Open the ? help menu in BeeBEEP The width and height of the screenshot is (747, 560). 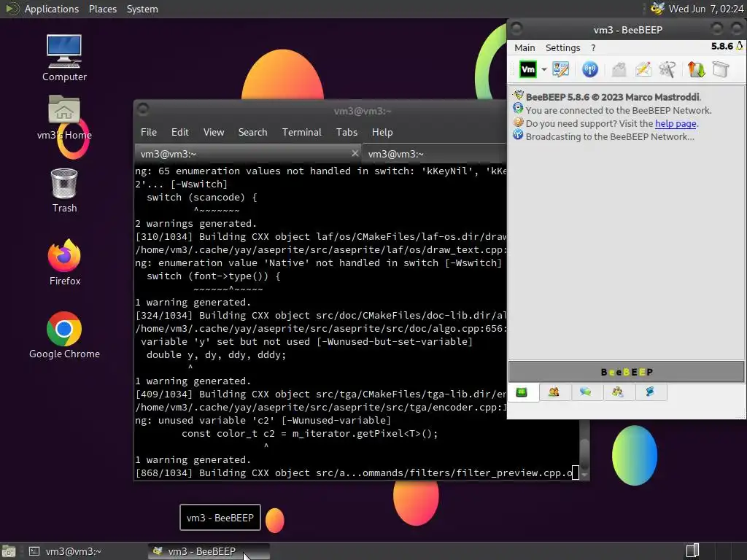point(593,47)
